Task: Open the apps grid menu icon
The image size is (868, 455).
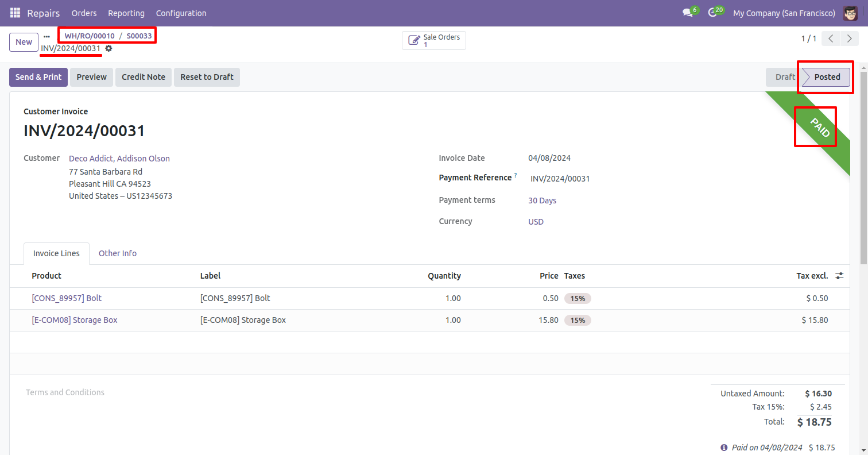Action: pyautogui.click(x=15, y=13)
